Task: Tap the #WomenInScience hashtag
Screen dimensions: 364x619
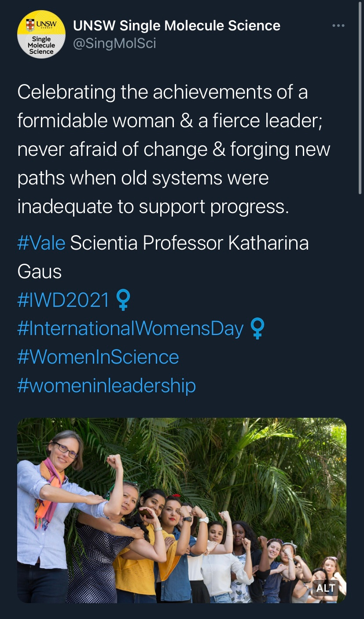Action: (98, 357)
